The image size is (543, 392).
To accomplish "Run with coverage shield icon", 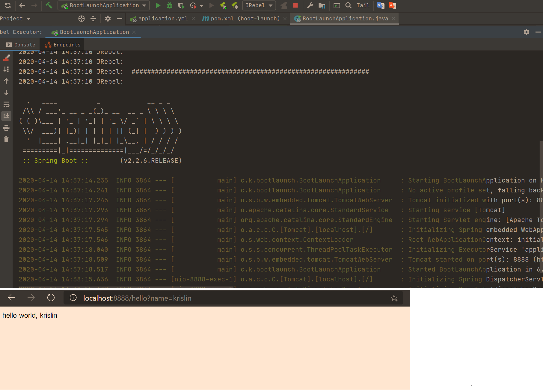I will (181, 5).
